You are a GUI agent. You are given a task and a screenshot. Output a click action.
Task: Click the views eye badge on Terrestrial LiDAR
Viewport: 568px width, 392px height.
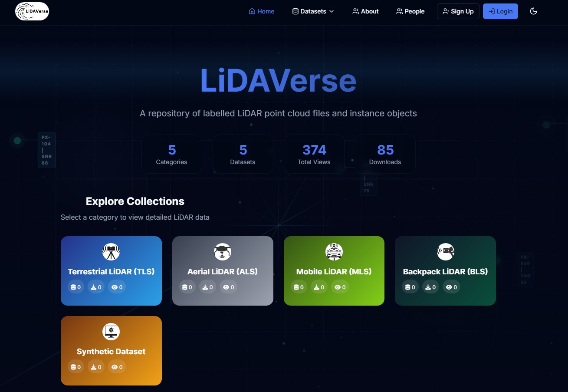click(x=117, y=287)
